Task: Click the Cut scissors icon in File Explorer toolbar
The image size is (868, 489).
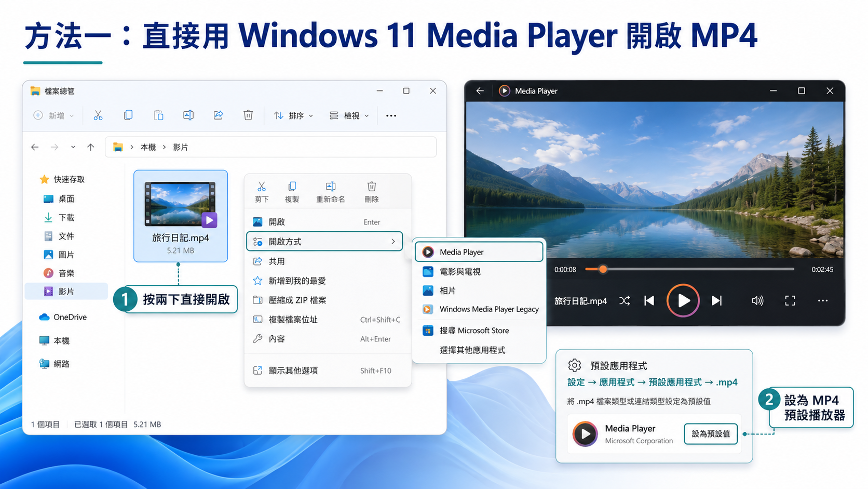Action: point(98,115)
